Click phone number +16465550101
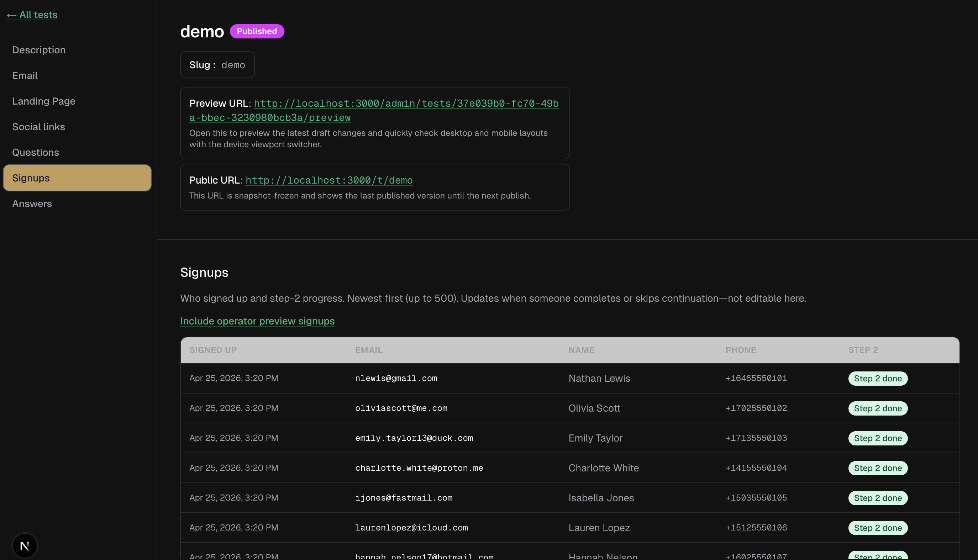Image resolution: width=978 pixels, height=560 pixels. click(x=756, y=378)
